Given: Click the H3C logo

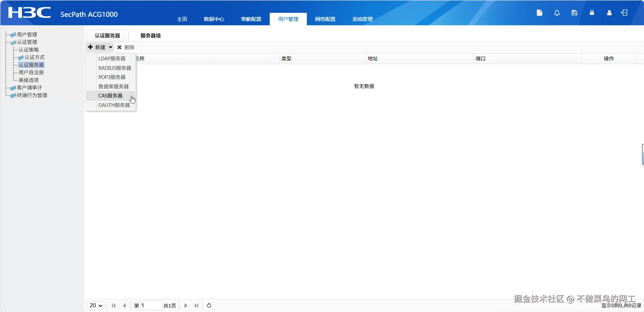Looking at the screenshot, I should coord(29,12).
